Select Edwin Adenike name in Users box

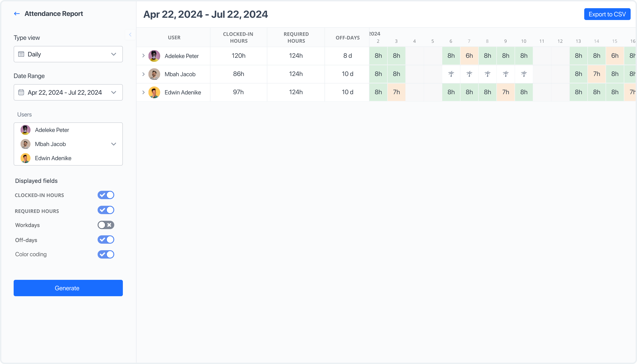click(53, 158)
